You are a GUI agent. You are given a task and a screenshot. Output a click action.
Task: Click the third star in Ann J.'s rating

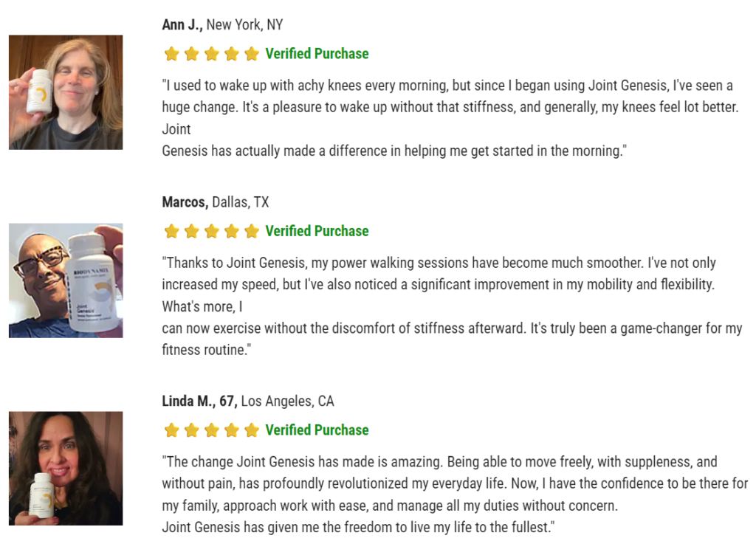(x=212, y=54)
